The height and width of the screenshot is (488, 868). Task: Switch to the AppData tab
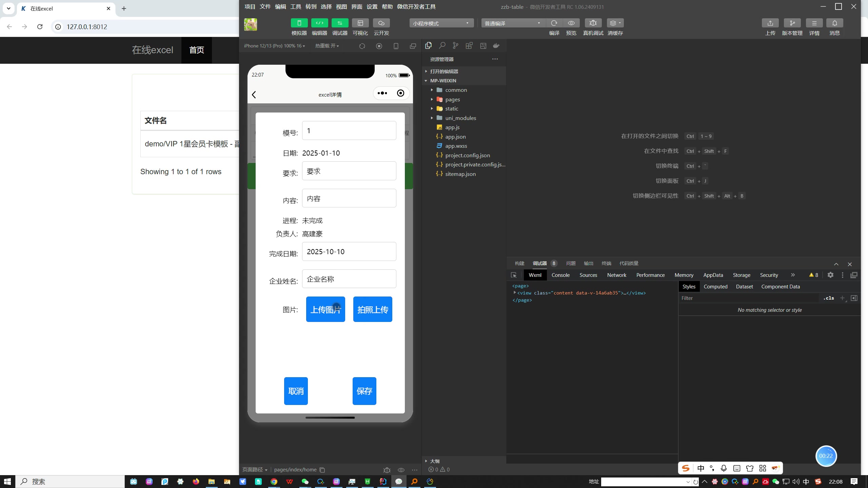pyautogui.click(x=713, y=275)
